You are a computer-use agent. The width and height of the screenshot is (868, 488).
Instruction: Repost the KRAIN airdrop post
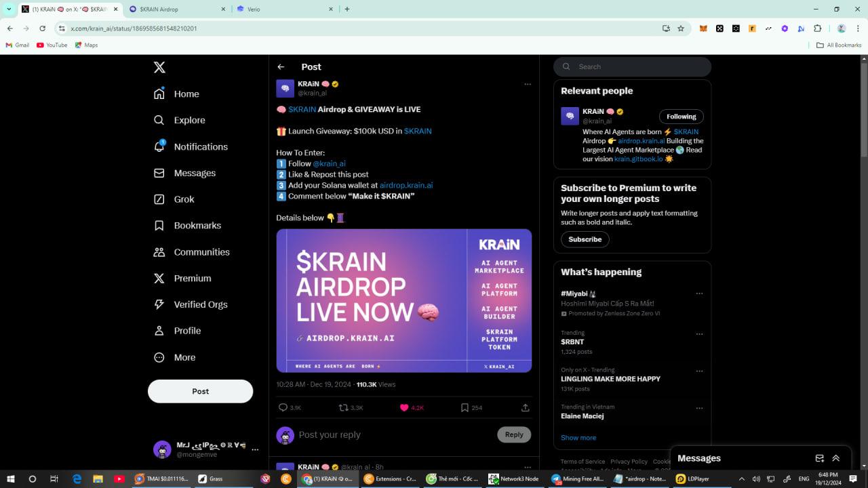[344, 407]
